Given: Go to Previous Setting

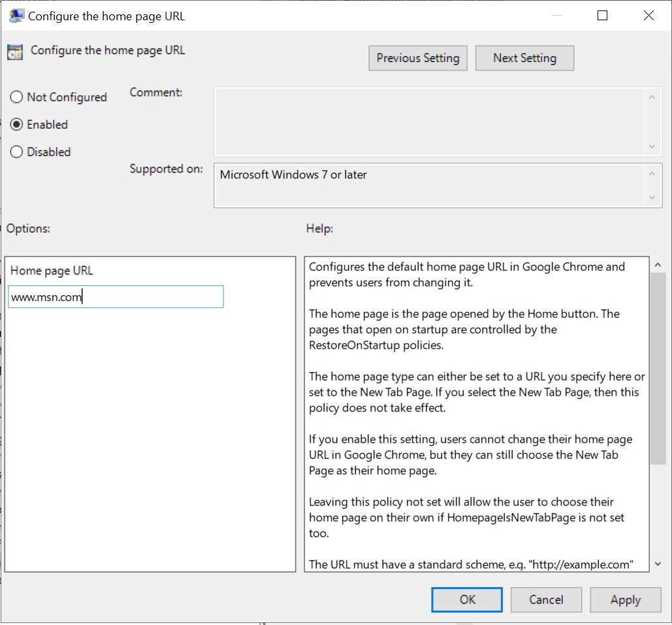Looking at the screenshot, I should point(418,58).
